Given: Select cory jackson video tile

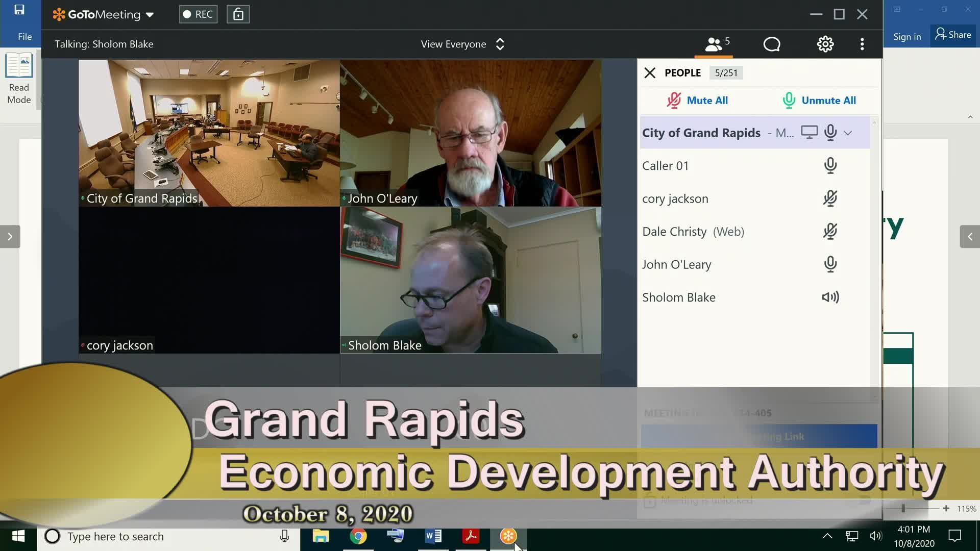Looking at the screenshot, I should click(209, 280).
